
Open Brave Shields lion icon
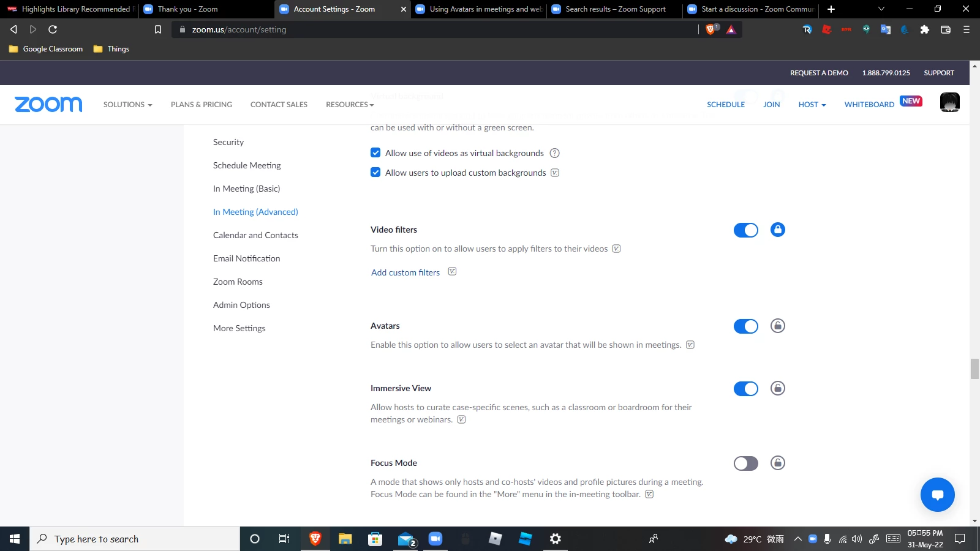[x=711, y=29]
